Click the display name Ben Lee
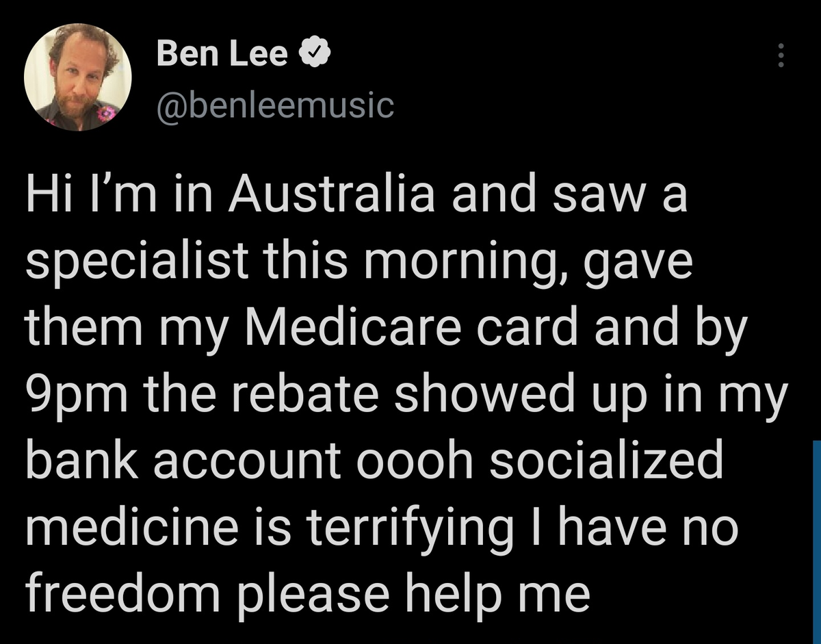 [222, 53]
